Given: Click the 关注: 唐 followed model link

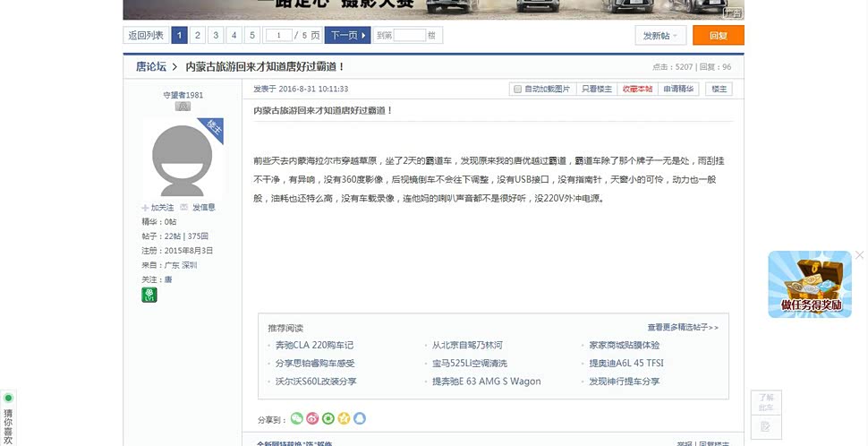Looking at the screenshot, I should [x=168, y=279].
